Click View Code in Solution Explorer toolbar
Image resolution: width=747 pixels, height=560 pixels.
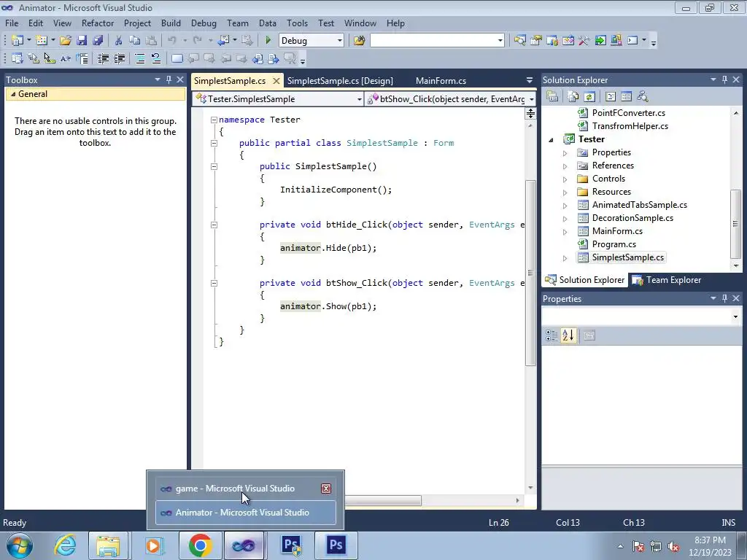[611, 97]
